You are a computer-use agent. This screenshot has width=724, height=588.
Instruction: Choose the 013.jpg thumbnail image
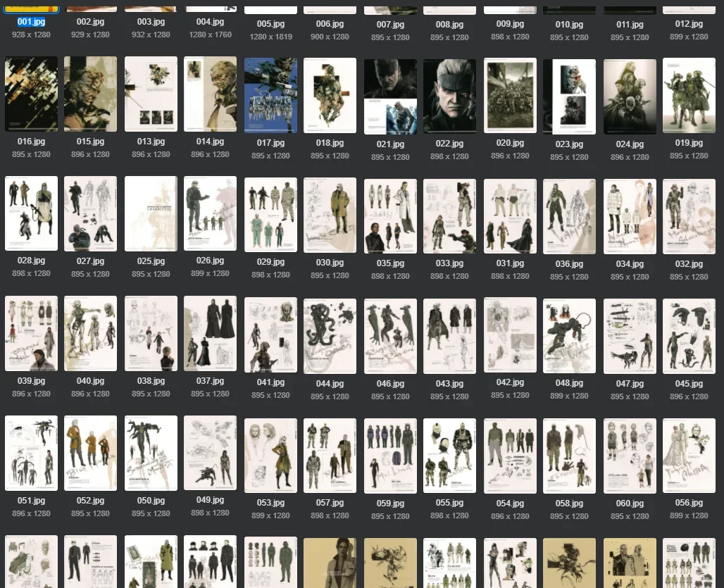click(x=151, y=94)
